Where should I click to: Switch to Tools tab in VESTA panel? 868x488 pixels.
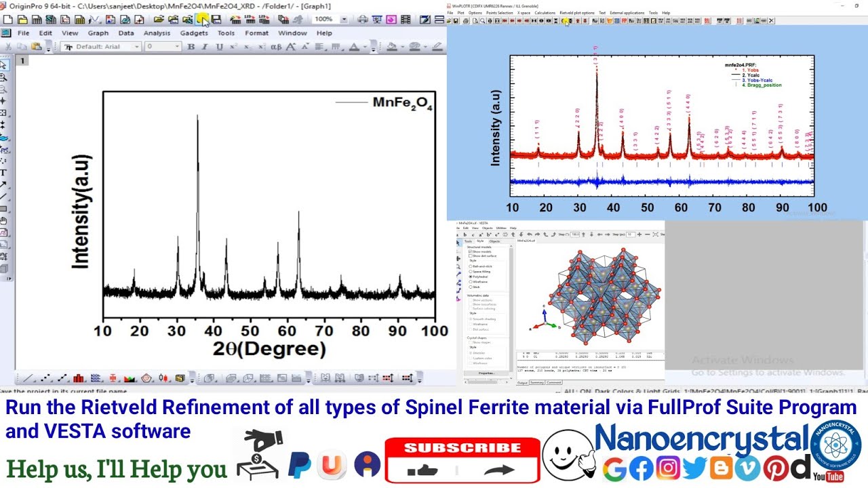[468, 241]
